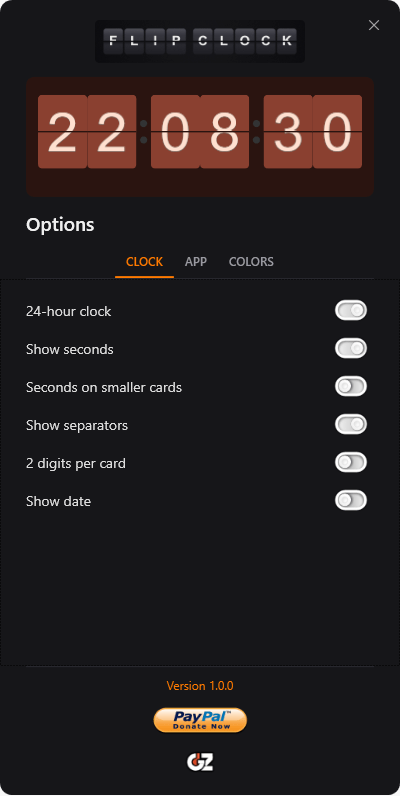The image size is (400, 796).
Task: Turn on the Show date switch
Action: [x=351, y=501]
